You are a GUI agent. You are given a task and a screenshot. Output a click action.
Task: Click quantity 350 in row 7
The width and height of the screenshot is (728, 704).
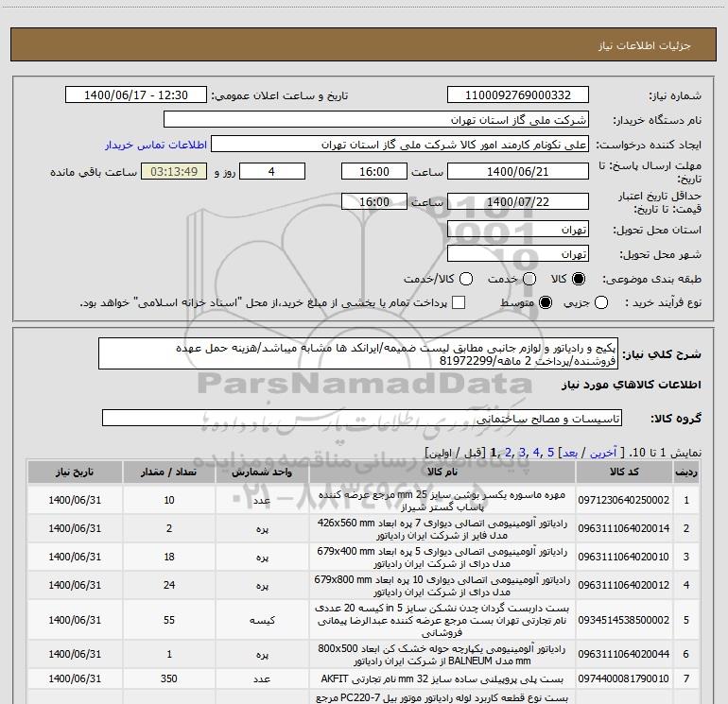click(169, 678)
